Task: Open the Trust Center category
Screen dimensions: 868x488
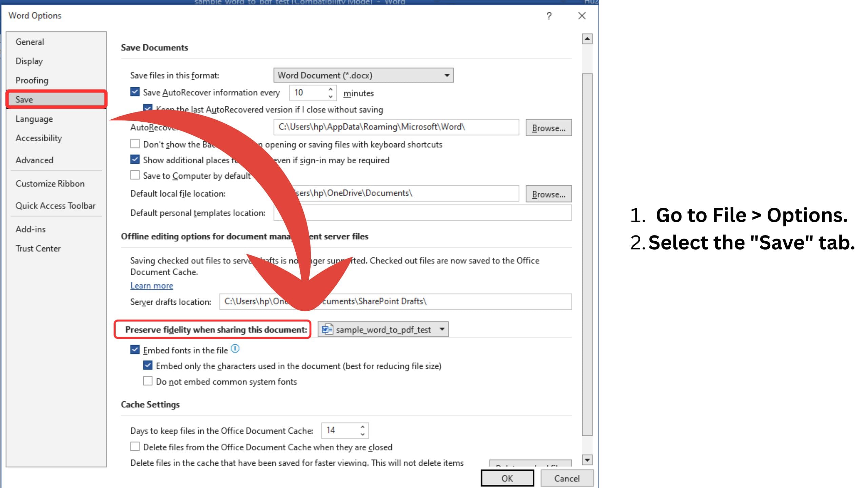Action: 38,248
